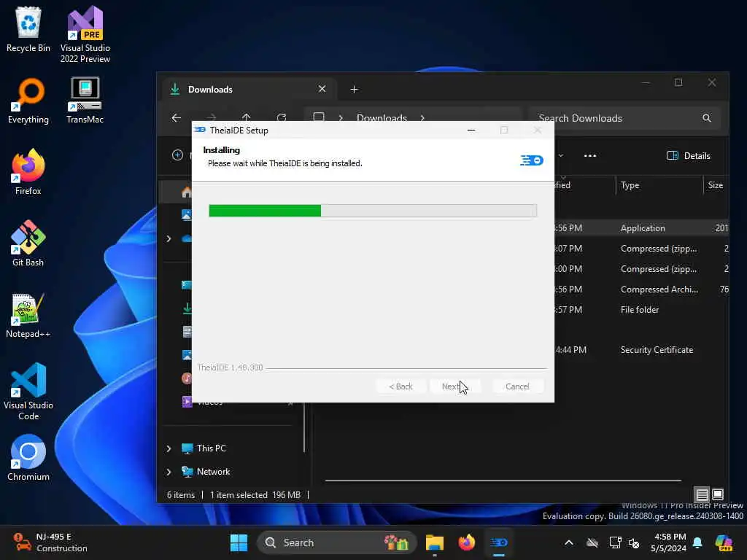Minimize the TheiaIDE Setup window

[471, 130]
